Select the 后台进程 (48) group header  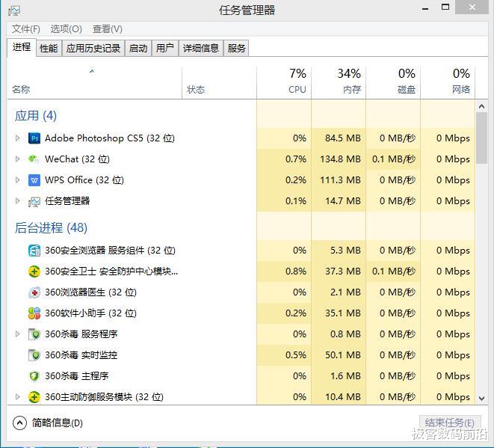tap(51, 227)
